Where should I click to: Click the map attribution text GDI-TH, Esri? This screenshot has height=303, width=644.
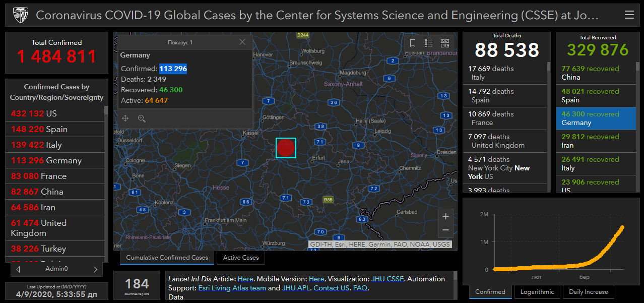(380, 245)
